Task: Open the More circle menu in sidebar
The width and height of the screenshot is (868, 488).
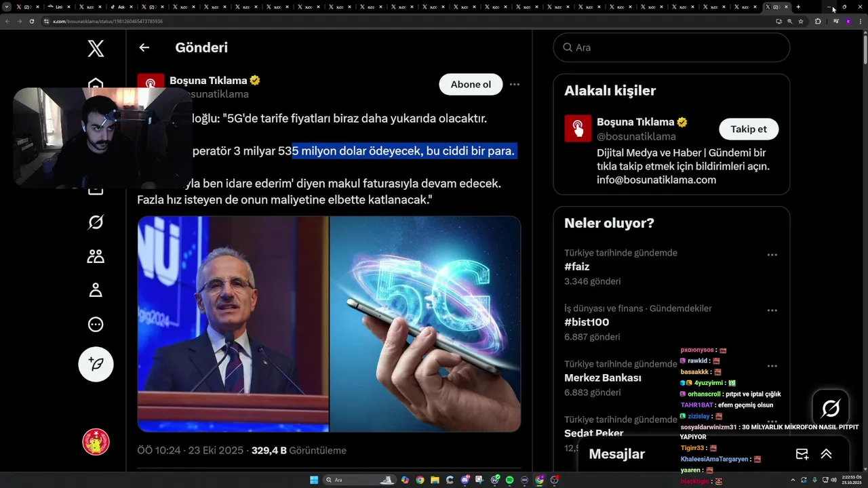Action: (96, 325)
